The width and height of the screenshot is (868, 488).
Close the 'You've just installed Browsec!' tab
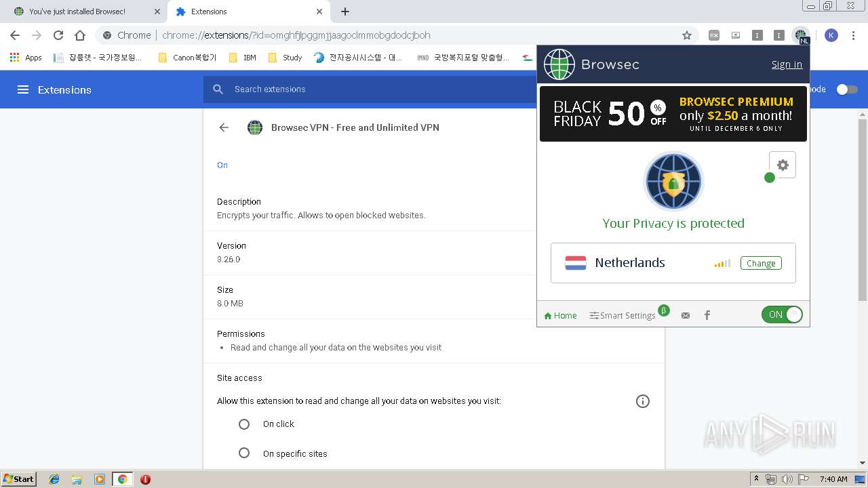pos(157,12)
